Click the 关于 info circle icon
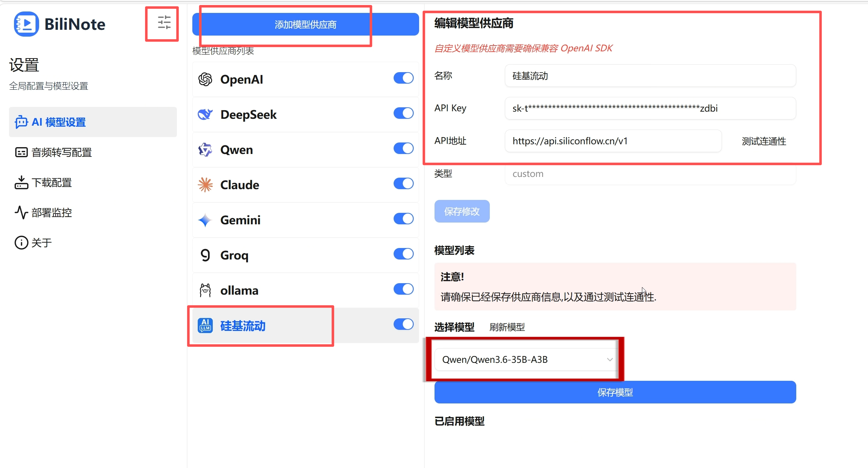This screenshot has height=468, width=868. coord(21,243)
